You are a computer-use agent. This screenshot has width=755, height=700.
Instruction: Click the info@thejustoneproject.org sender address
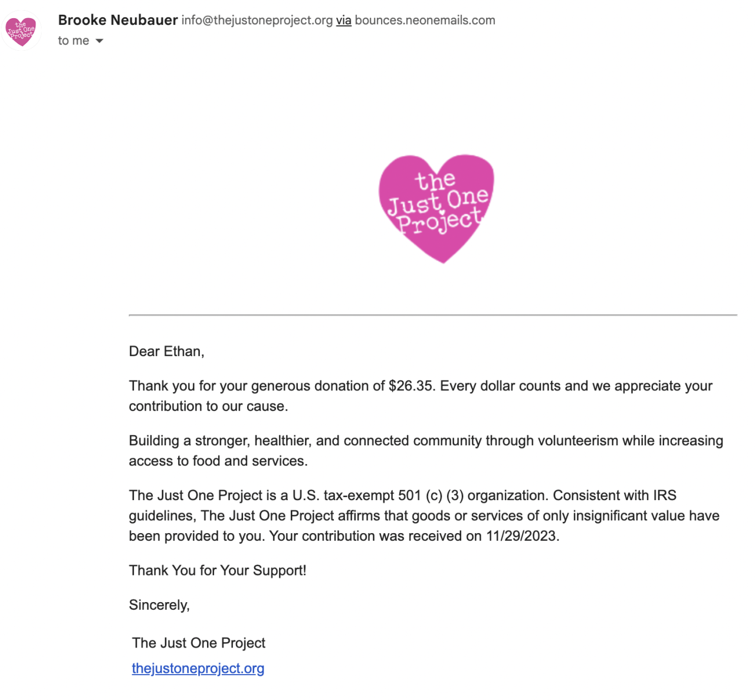point(257,20)
